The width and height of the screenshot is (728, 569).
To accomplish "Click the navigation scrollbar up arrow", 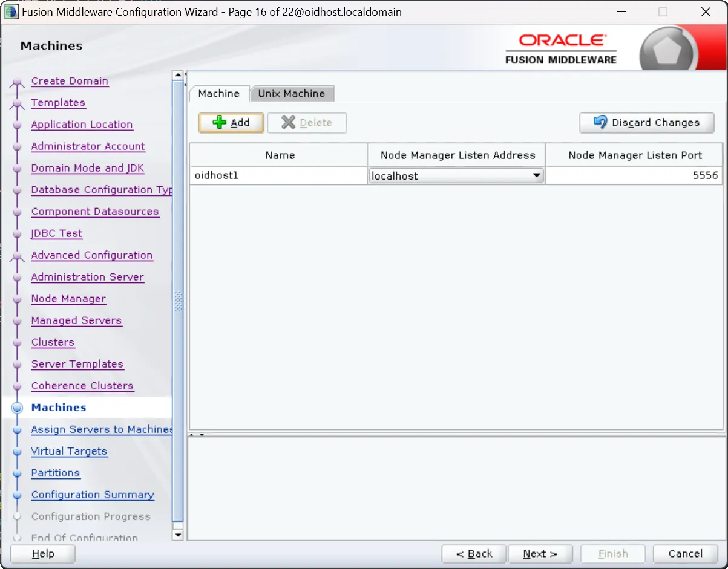I will [178, 76].
